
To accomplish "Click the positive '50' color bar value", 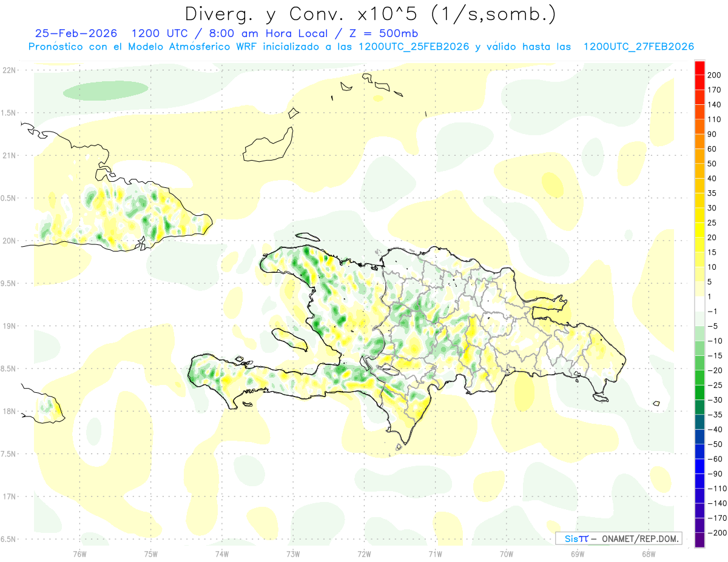I will pos(712,164).
